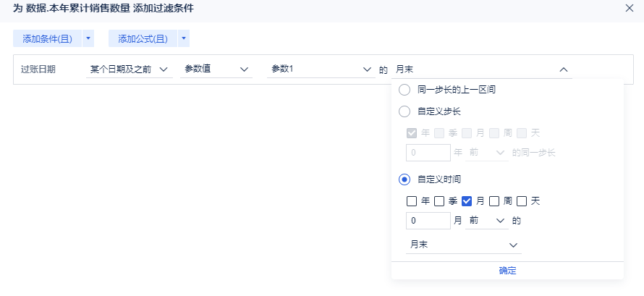This screenshot has height=296, width=644.
Task: Click the month offset input field
Action: click(428, 221)
